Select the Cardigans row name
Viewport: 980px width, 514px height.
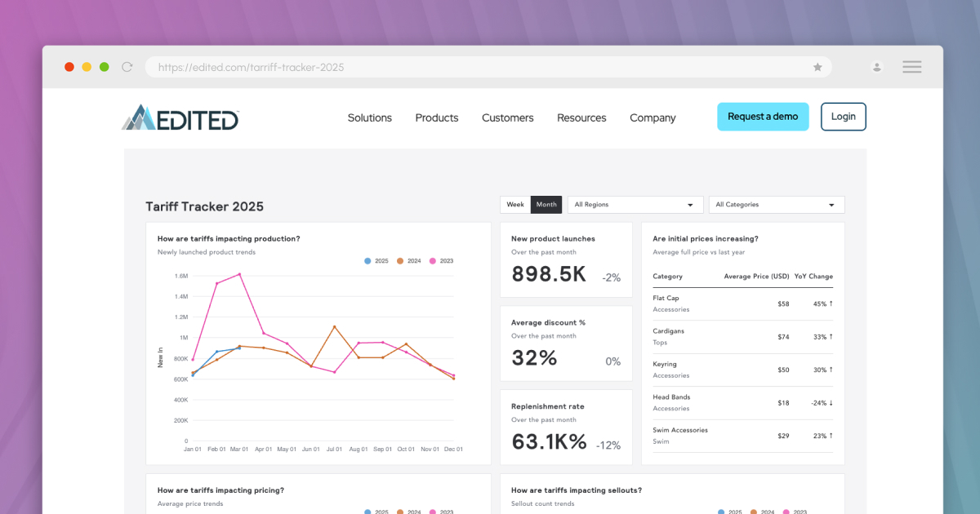[669, 331]
